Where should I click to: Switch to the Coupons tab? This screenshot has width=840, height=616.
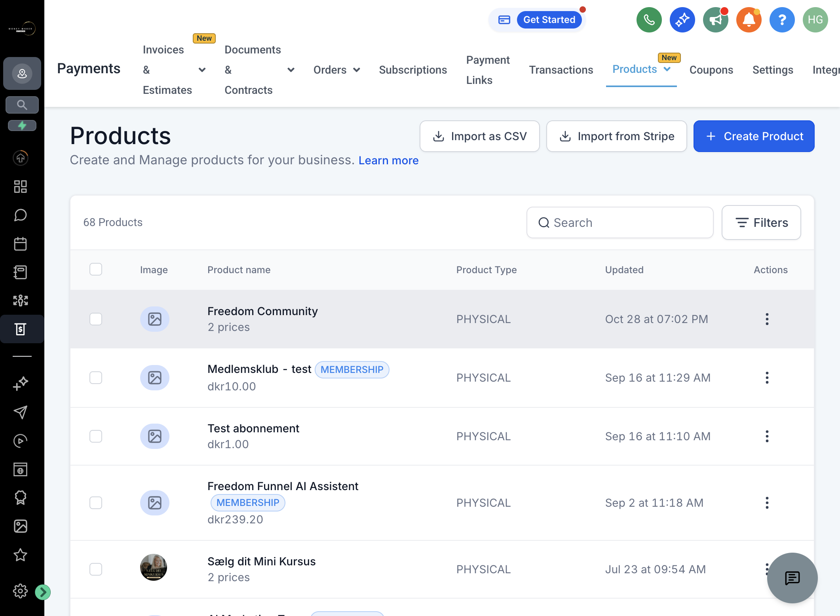click(x=711, y=70)
